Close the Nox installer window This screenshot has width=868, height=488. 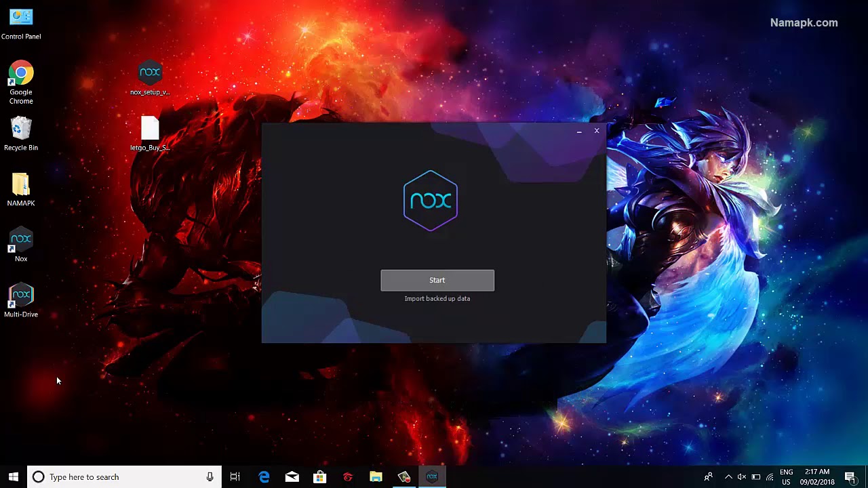[597, 131]
